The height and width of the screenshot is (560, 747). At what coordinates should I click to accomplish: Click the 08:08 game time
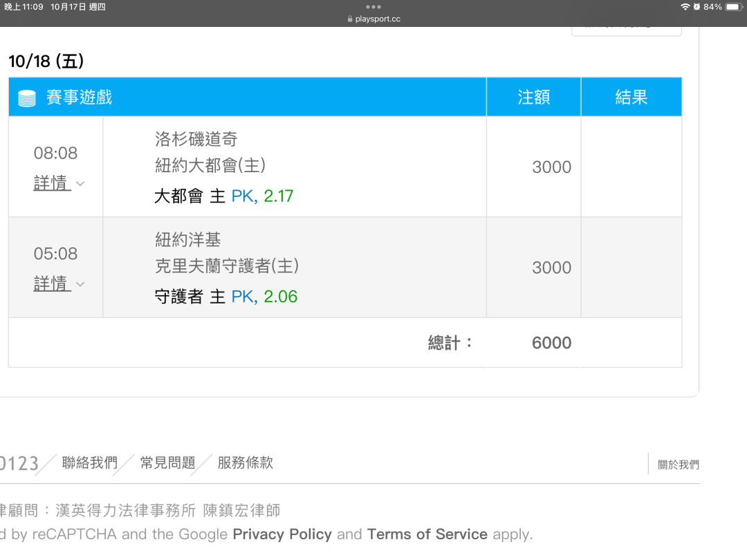point(56,153)
